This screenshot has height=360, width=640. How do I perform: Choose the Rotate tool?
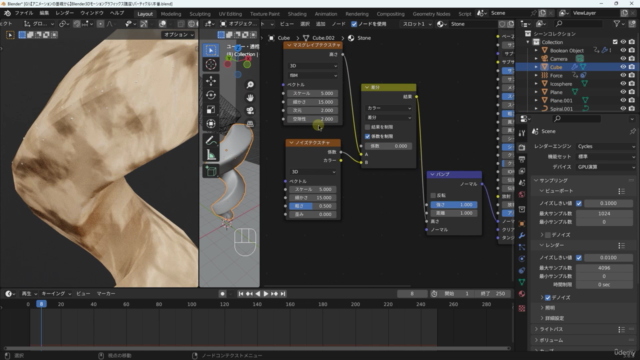(x=211, y=95)
